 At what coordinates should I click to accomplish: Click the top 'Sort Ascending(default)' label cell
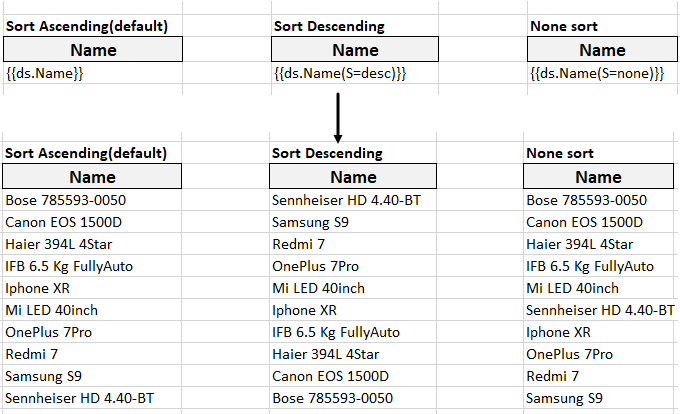click(87, 25)
